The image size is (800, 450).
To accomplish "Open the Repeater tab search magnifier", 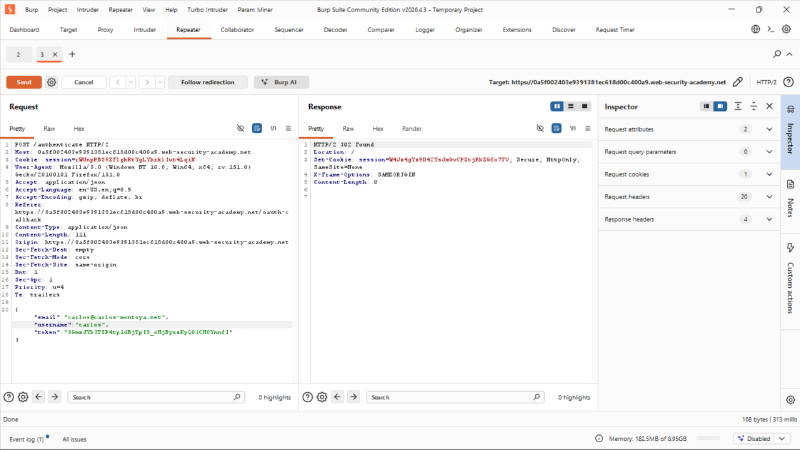I will pos(777,54).
